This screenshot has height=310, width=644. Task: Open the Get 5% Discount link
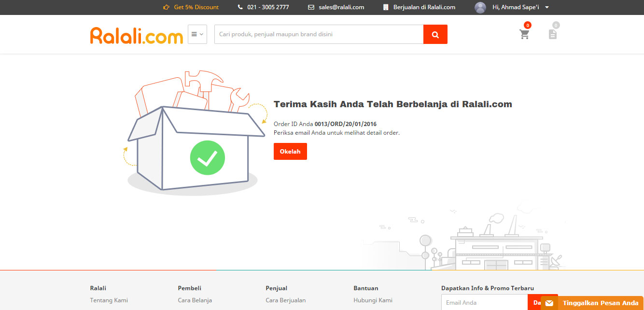point(195,7)
